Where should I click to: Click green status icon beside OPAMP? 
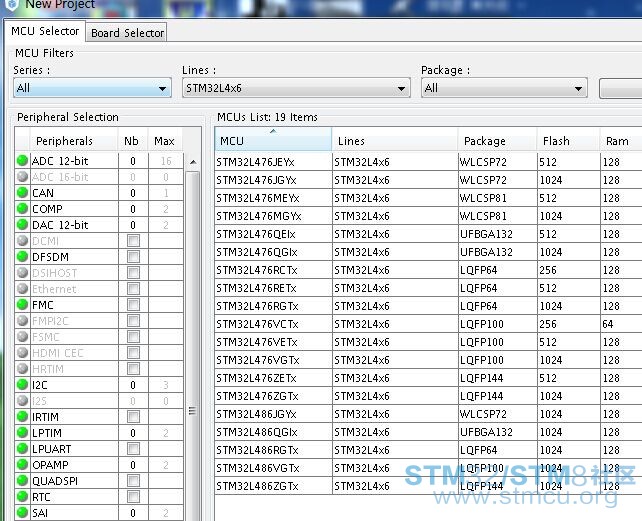click(x=23, y=464)
